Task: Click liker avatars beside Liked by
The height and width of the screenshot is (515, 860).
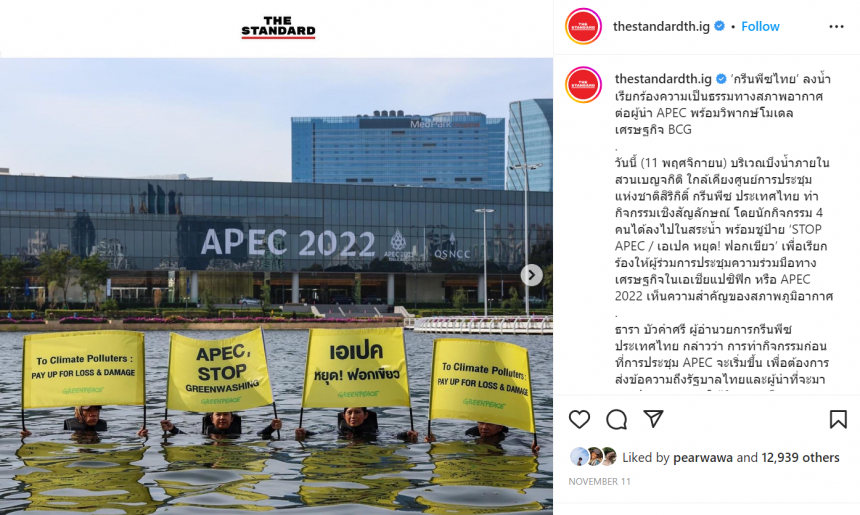Action: 593,457
